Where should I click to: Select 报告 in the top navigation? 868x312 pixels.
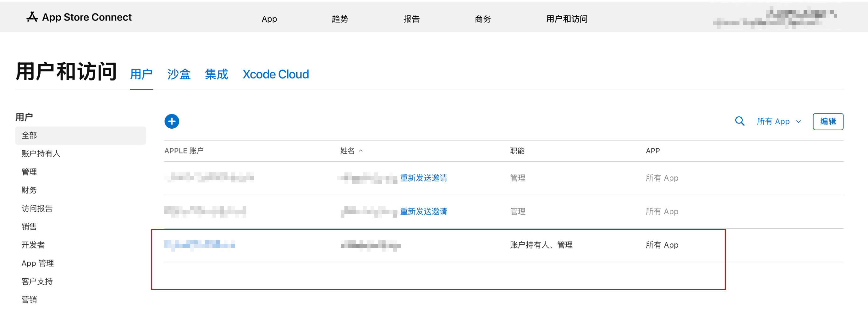pos(411,19)
